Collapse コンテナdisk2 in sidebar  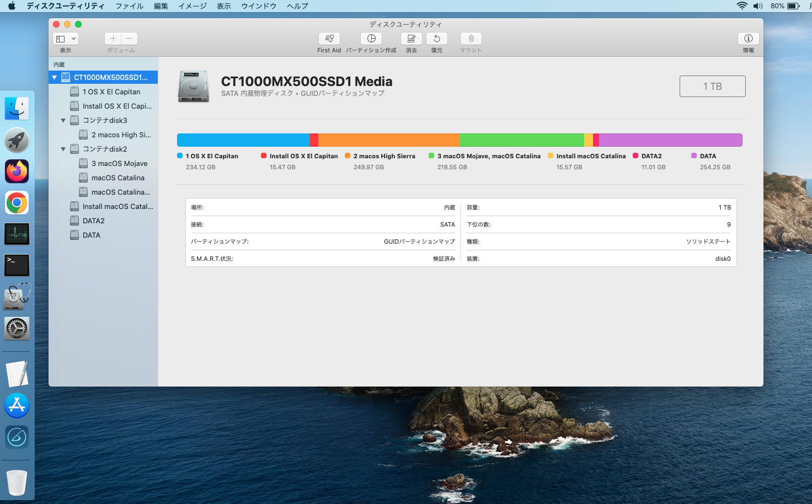(63, 149)
